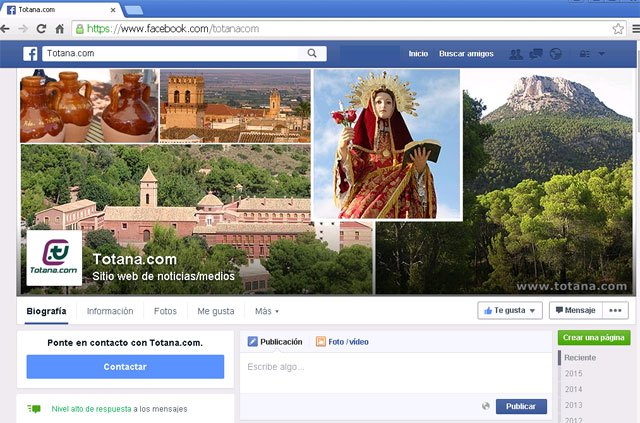Open privacy shortcuts lock icon
The width and height of the screenshot is (640, 423).
(584, 54)
